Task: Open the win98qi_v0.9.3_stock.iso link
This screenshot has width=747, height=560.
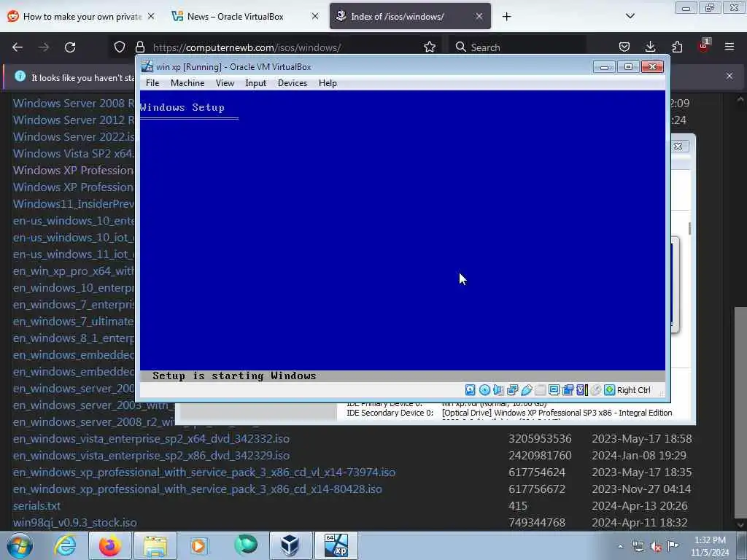Action: [75, 522]
